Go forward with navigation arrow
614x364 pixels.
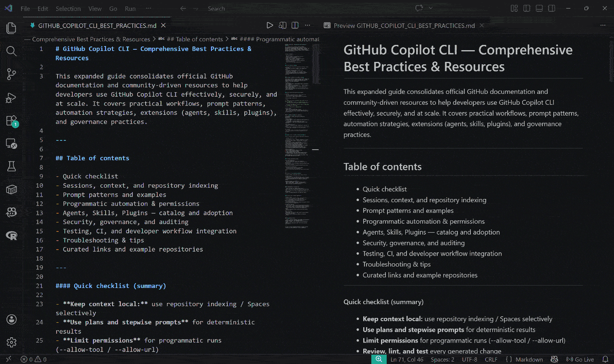195,8
